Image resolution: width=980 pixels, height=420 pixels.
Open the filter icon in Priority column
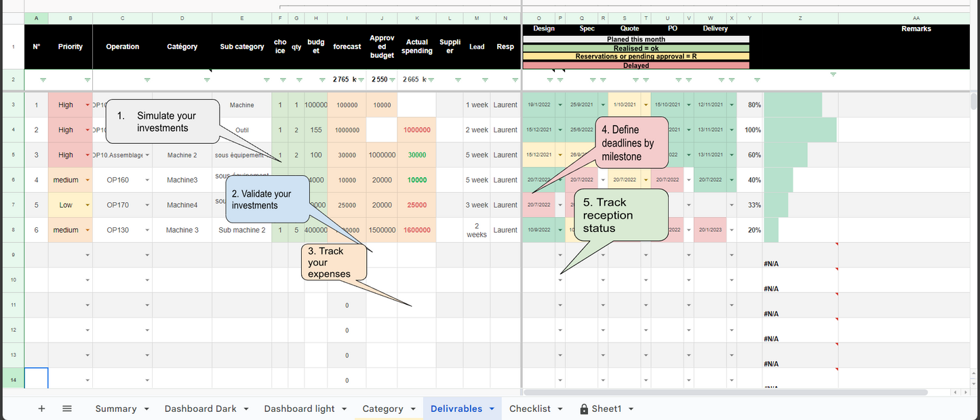coord(87,80)
